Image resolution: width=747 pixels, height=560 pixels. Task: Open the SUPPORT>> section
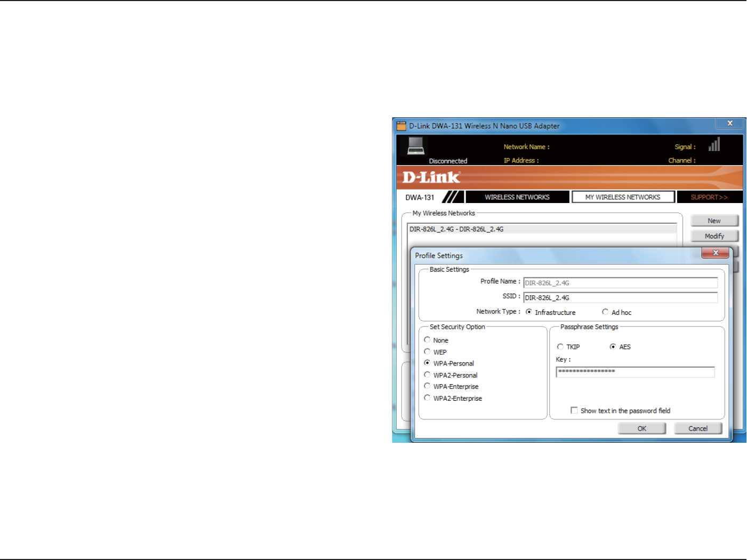point(709,197)
